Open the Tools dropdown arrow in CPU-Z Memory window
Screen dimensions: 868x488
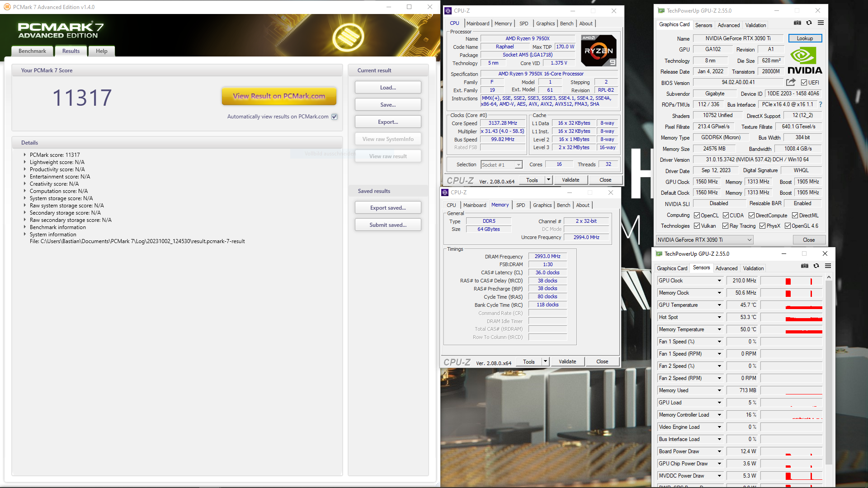545,361
